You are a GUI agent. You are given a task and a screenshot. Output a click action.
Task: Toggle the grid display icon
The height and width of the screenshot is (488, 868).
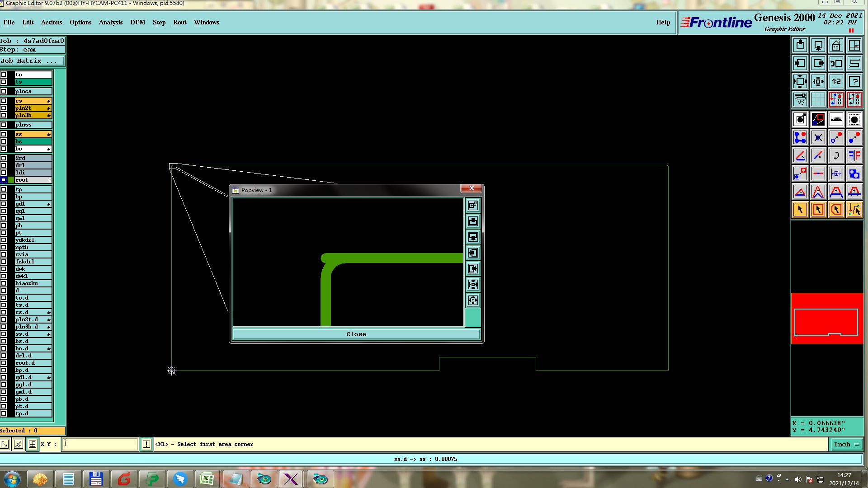pos(818,99)
